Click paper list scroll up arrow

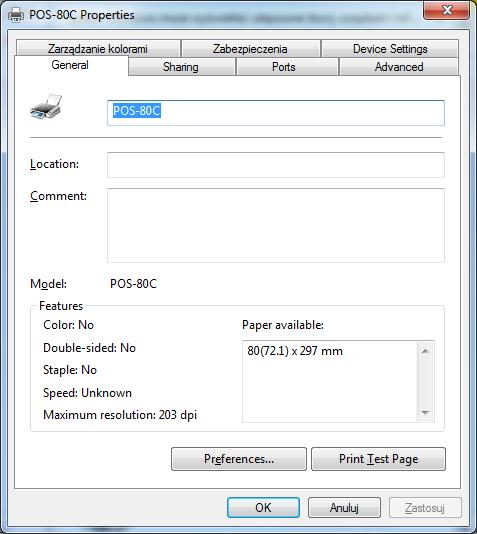(x=425, y=351)
